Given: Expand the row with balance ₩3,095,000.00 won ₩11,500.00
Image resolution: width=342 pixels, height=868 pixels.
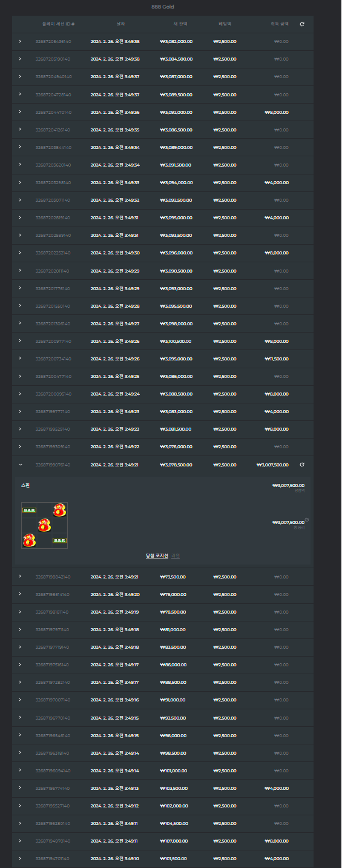Looking at the screenshot, I should point(20,359).
